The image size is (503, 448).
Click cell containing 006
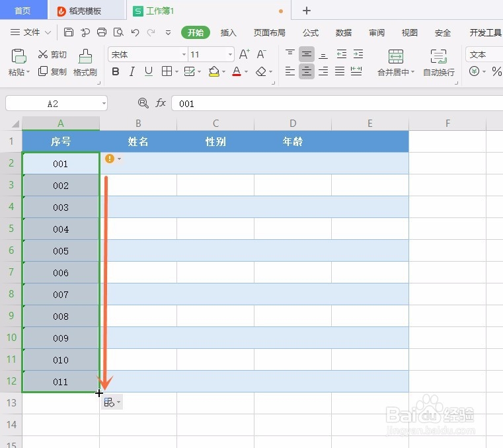pyautogui.click(x=61, y=273)
